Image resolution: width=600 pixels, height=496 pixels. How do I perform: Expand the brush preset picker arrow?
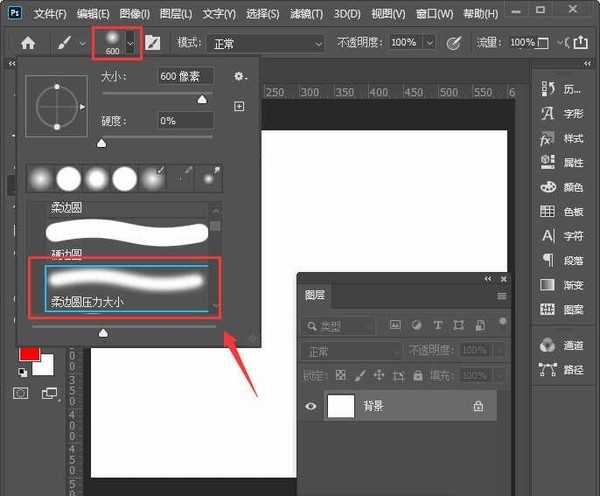(130, 43)
